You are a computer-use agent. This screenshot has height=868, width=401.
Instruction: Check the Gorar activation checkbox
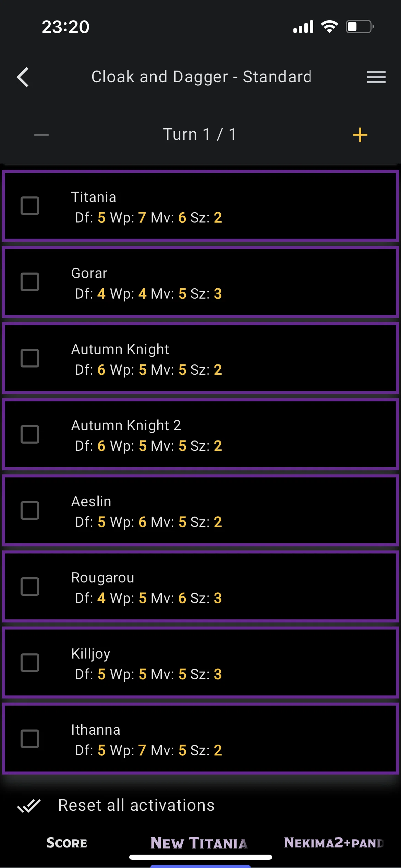(30, 282)
